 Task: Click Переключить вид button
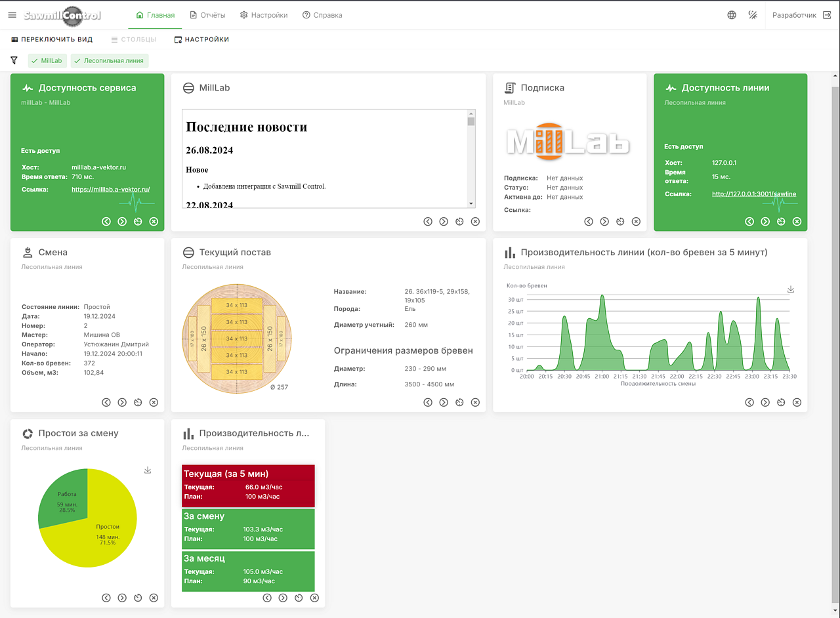tap(52, 39)
